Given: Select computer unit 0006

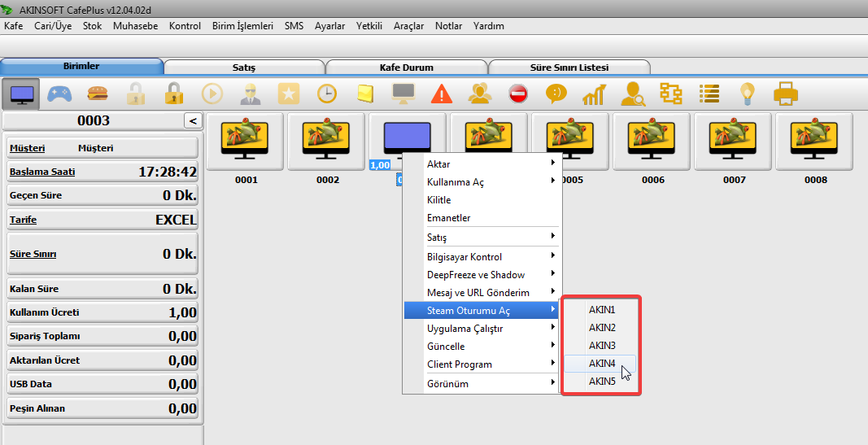Looking at the screenshot, I should click(652, 141).
